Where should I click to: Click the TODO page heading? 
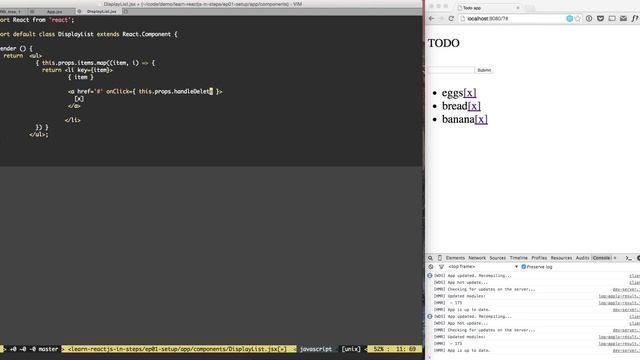pyautogui.click(x=444, y=43)
